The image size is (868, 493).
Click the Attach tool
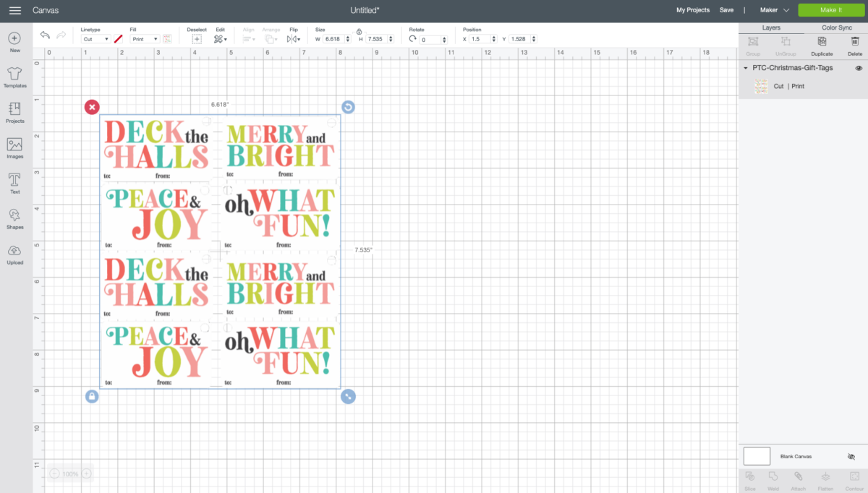click(798, 477)
